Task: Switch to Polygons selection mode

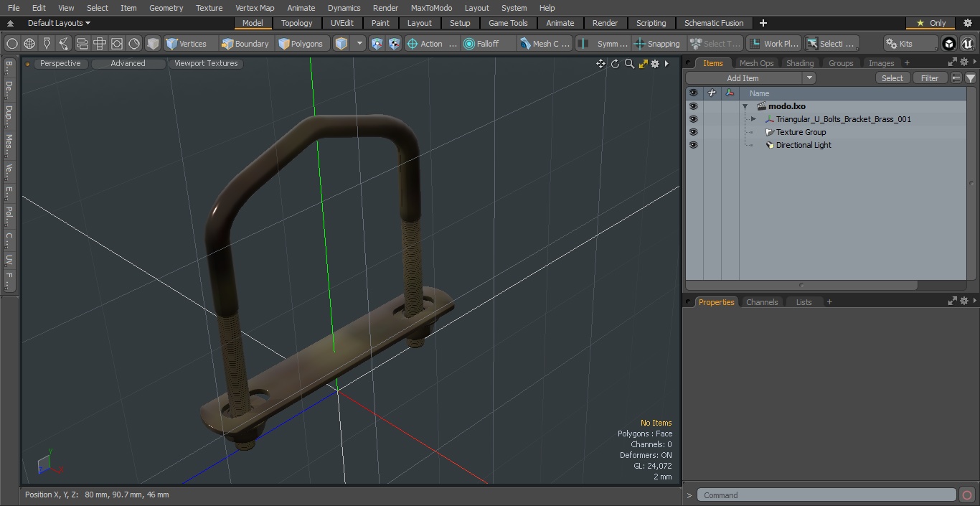Action: (x=301, y=44)
